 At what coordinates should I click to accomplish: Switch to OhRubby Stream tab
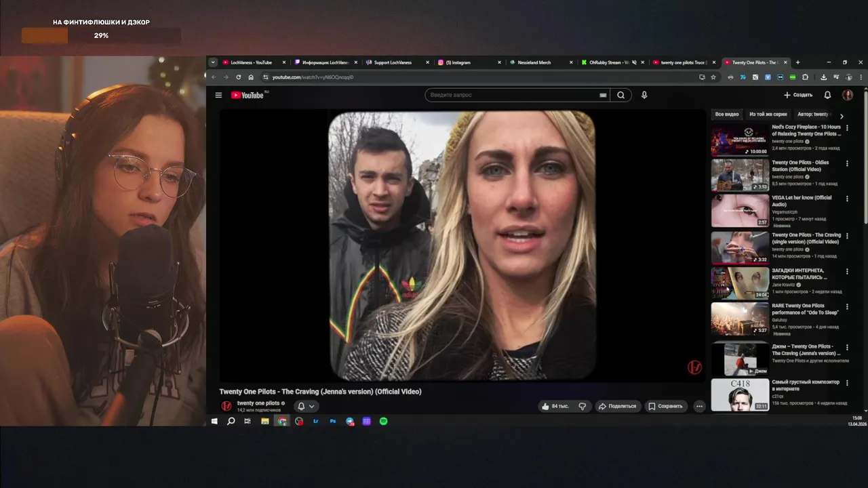point(613,62)
